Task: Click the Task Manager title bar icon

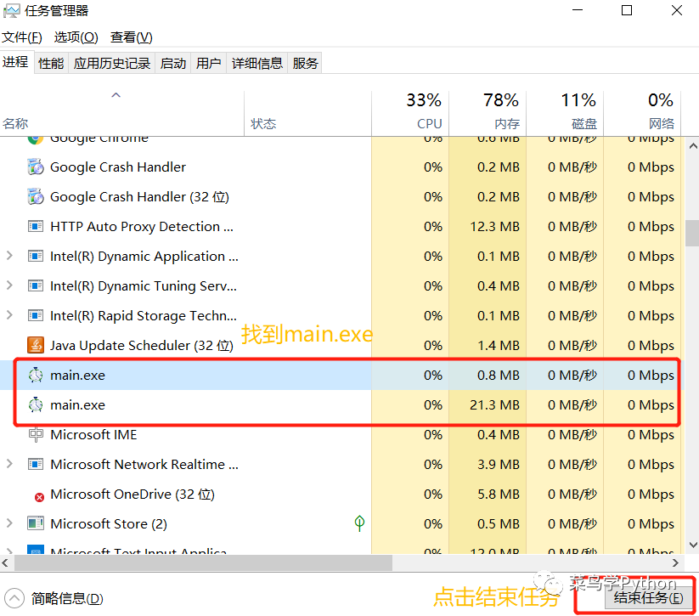Action: click(11, 11)
